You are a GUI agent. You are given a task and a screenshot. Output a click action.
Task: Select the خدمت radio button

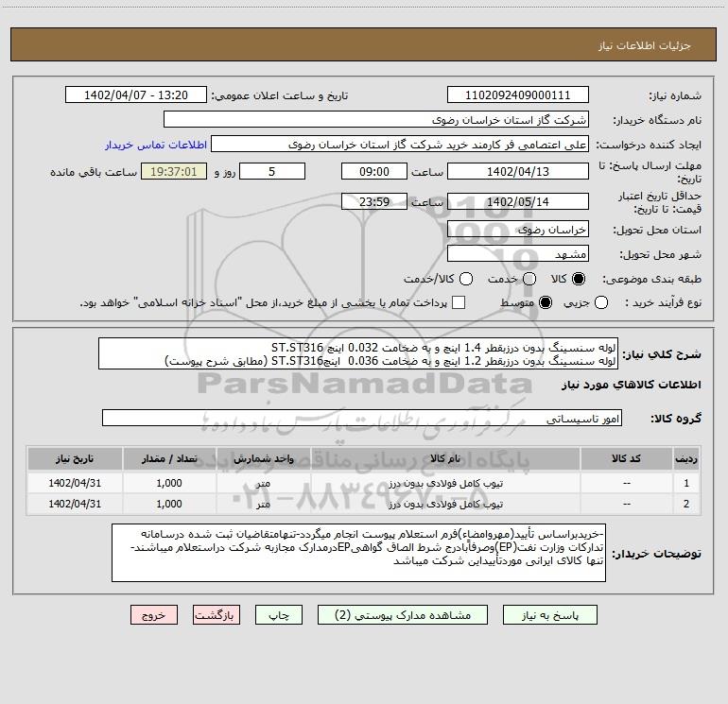coord(529,279)
